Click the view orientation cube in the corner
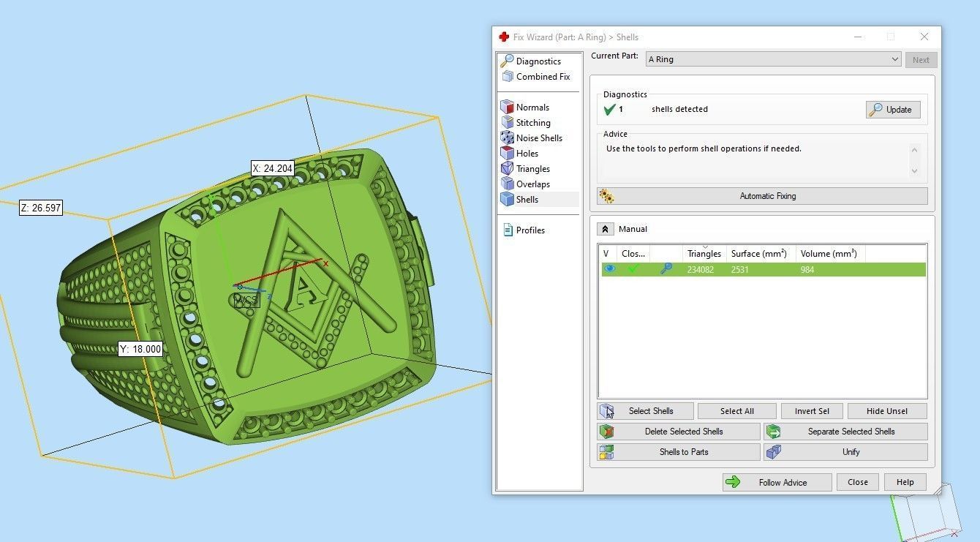Image resolution: width=980 pixels, height=542 pixels. point(927,512)
